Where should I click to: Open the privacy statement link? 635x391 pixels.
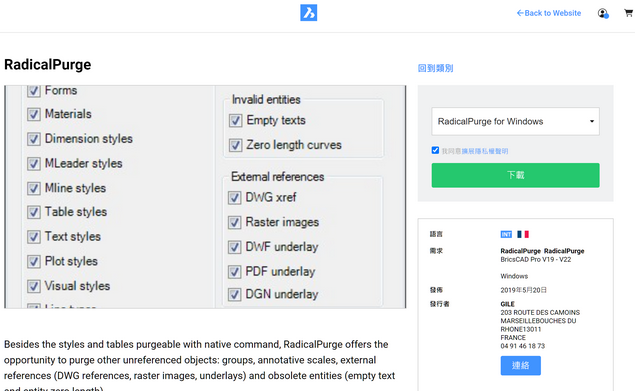pos(485,151)
